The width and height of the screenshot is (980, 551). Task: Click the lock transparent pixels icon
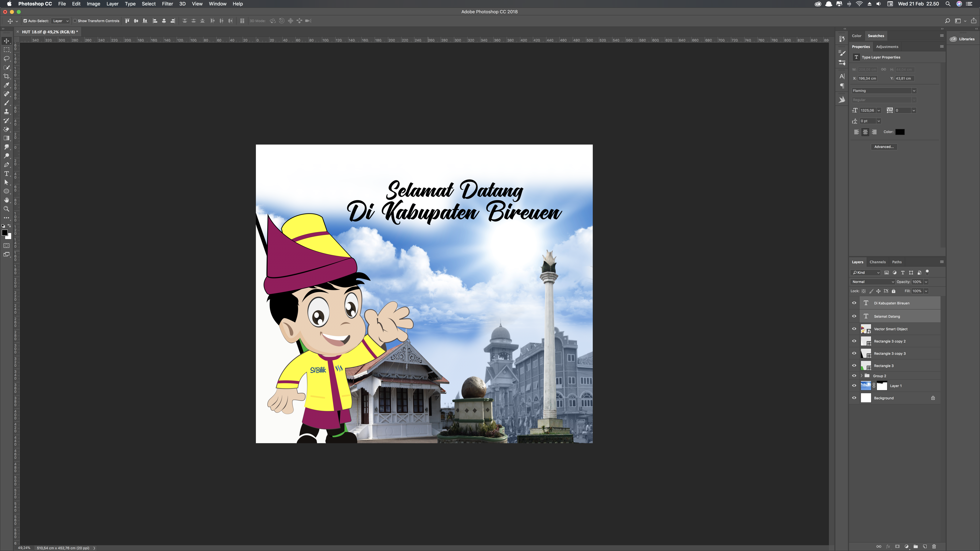pos(864,291)
